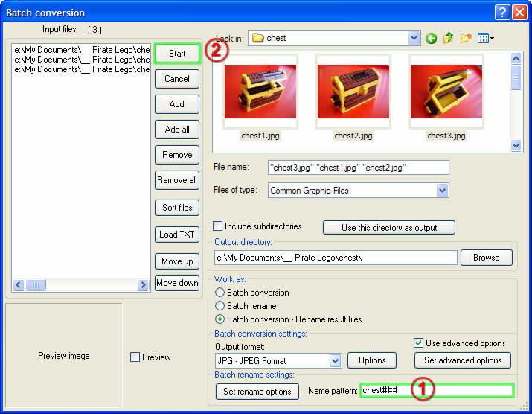Viewport: 532px width, 414px height.
Task: Close the Batch conversion dialog
Action: tap(520, 13)
